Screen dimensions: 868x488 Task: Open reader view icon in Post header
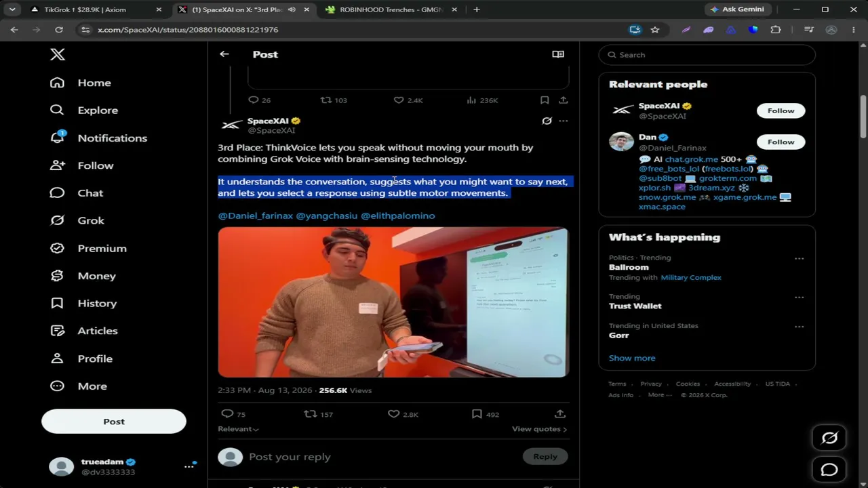click(558, 54)
